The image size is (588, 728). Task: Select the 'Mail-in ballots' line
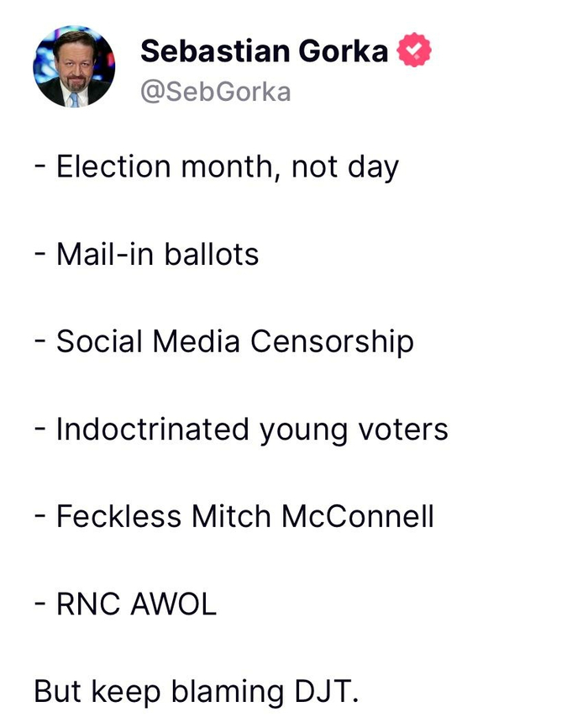[x=149, y=254]
